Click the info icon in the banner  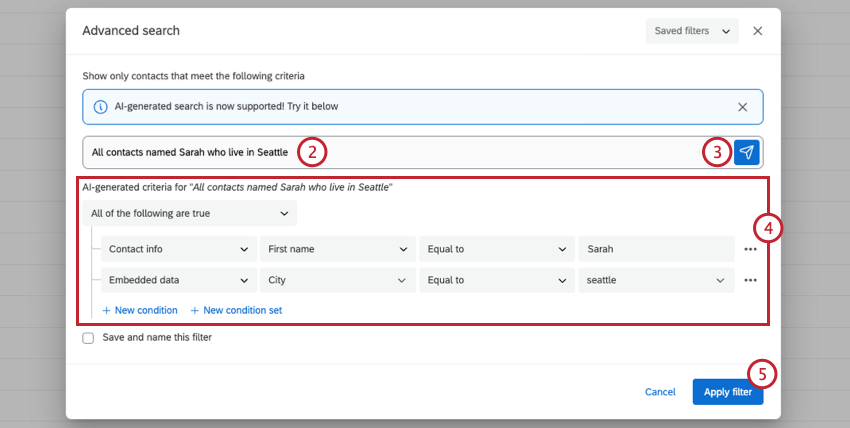100,106
